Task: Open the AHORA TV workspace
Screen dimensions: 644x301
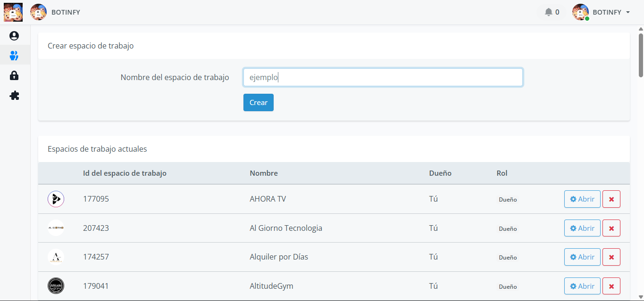Action: 582,199
